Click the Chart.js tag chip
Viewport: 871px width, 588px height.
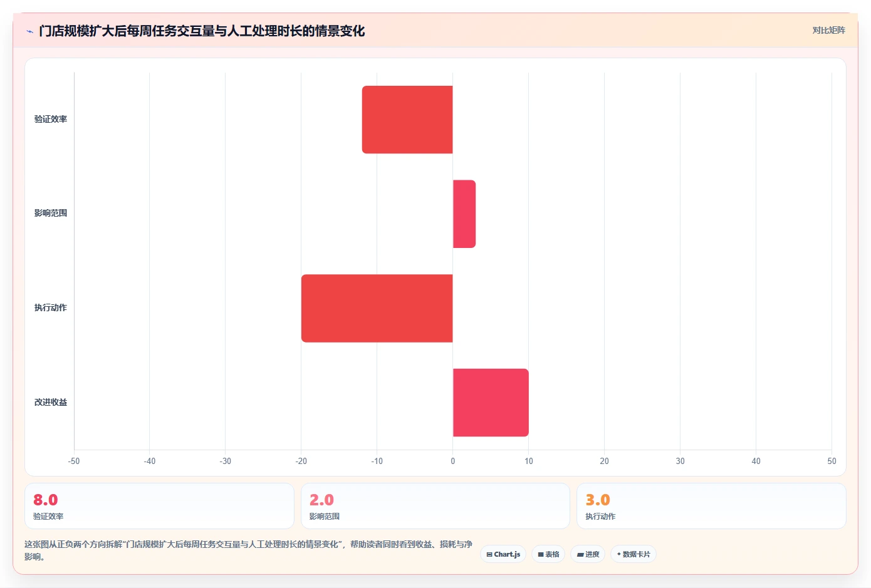tap(503, 554)
